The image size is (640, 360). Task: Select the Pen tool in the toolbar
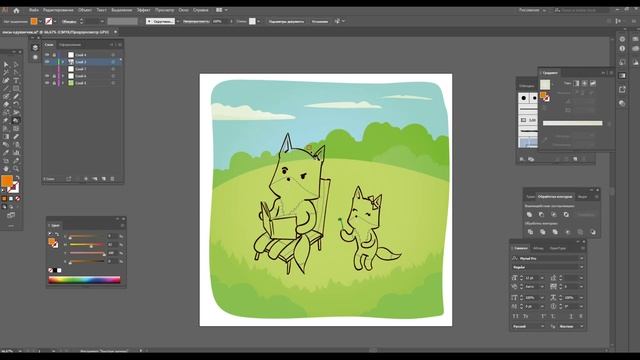[x=6, y=80]
